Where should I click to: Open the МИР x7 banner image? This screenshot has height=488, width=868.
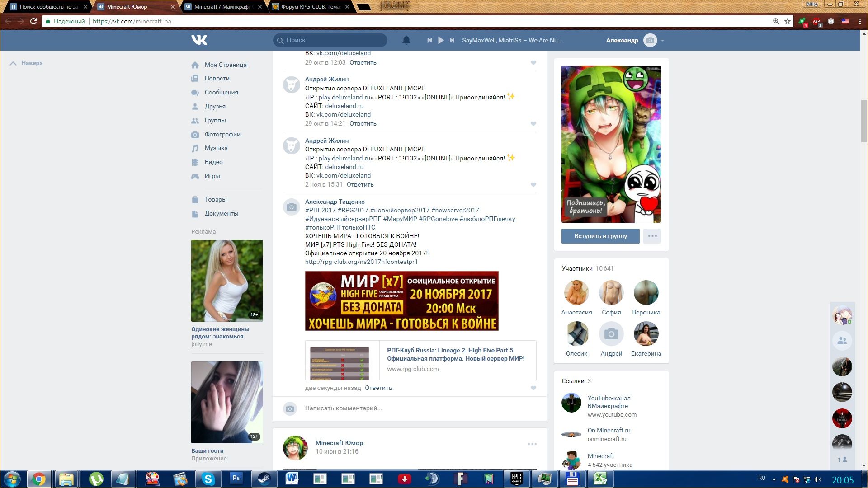coord(401,301)
